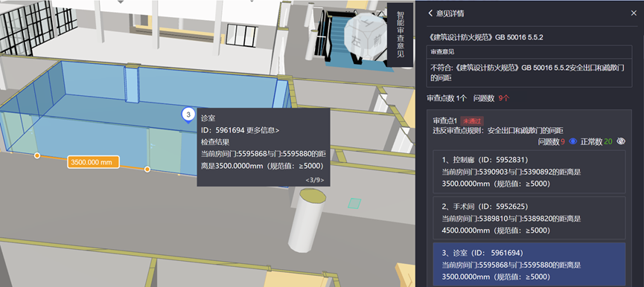
Task: Select issue 2、手术间 (ID: 5952625)
Action: point(529,218)
